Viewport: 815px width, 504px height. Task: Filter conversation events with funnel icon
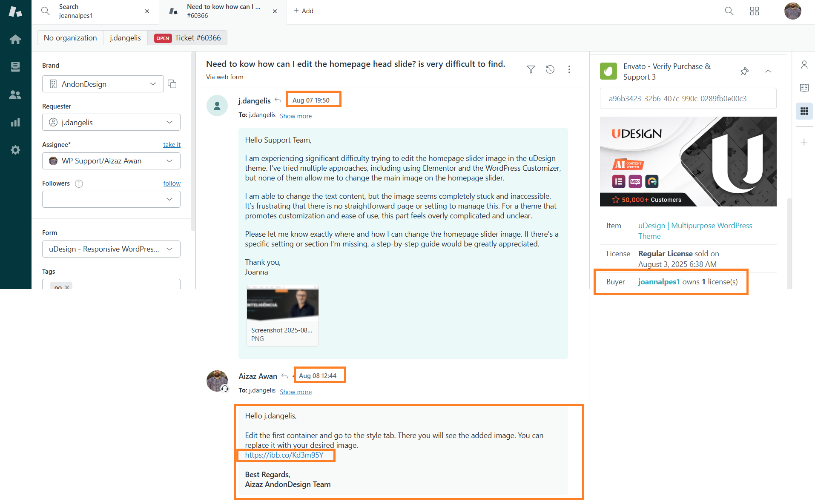[531, 69]
